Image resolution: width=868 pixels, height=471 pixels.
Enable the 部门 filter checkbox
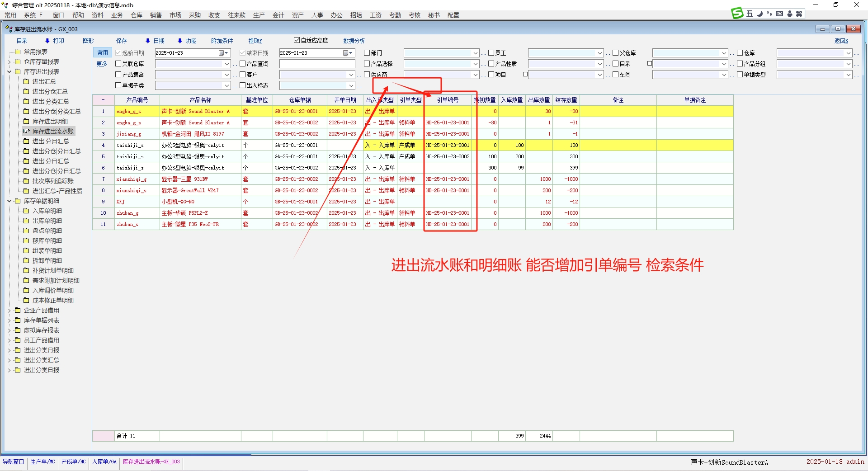[367, 53]
